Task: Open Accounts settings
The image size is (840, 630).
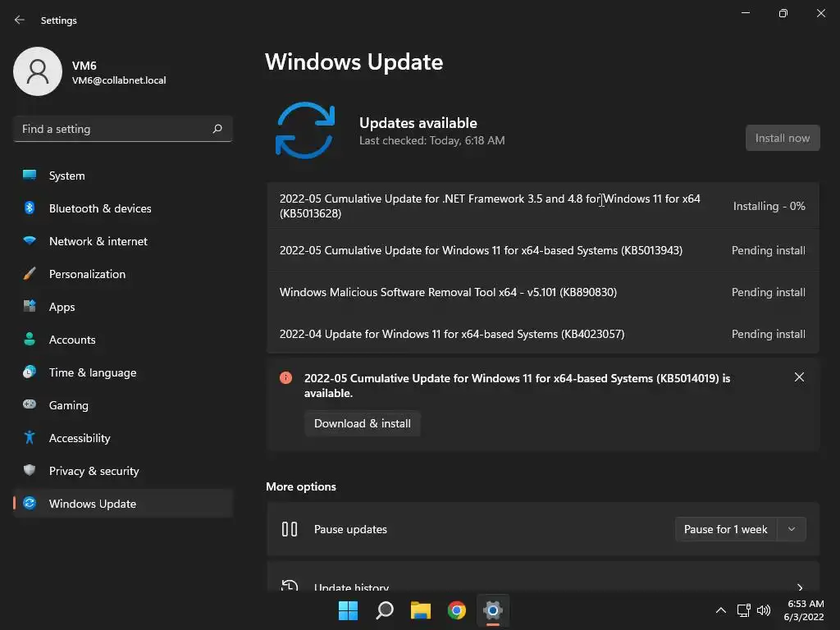Action: point(123,340)
